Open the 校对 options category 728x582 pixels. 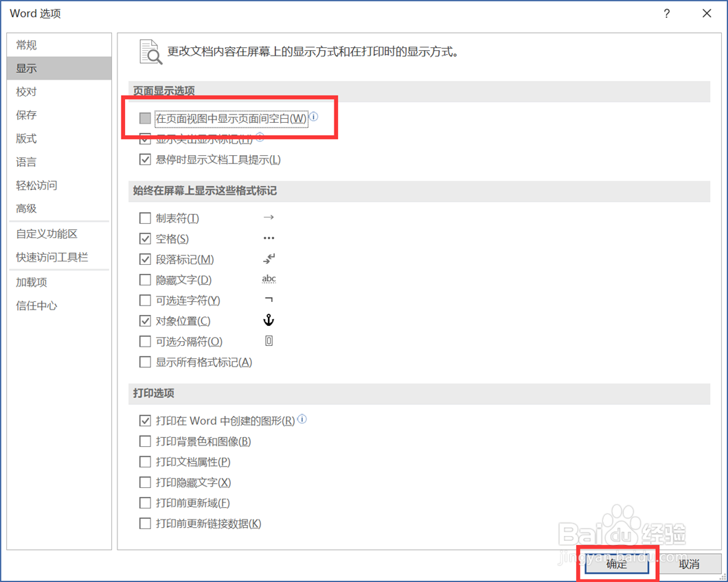click(59, 91)
